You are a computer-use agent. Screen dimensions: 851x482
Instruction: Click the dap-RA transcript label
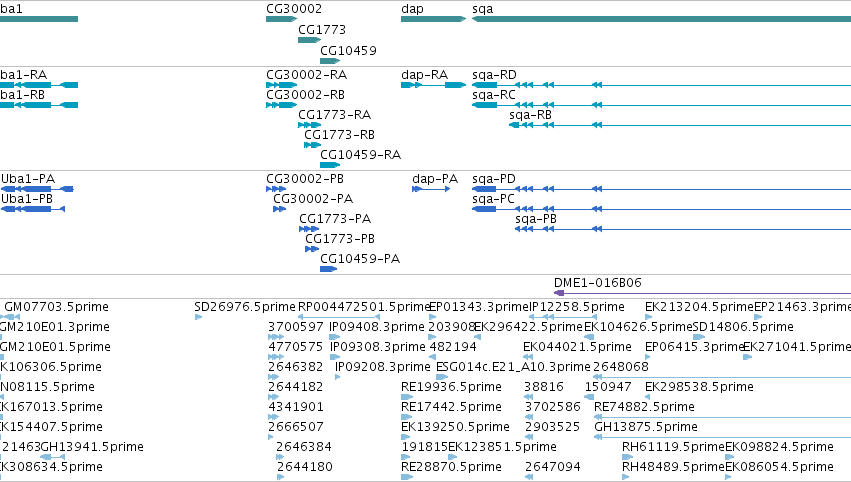point(424,75)
